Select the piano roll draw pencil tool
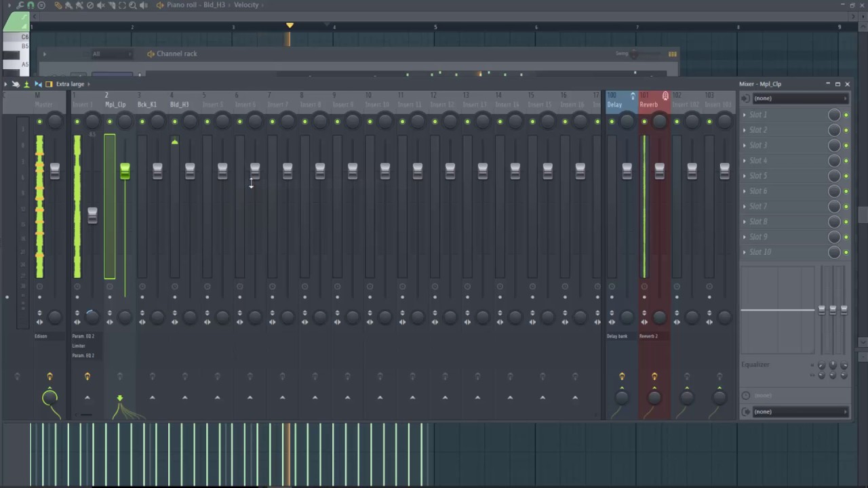 pyautogui.click(x=58, y=5)
